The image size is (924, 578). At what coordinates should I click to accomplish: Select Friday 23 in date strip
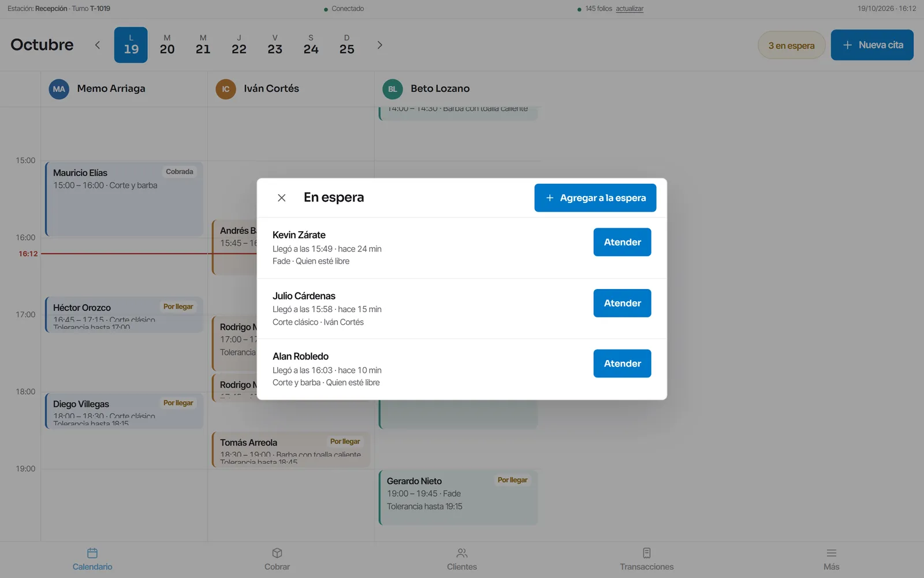point(275,45)
